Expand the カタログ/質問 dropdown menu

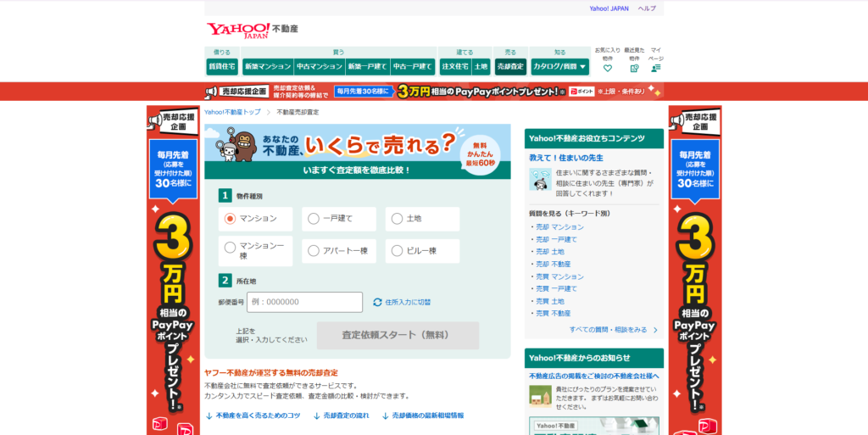pyautogui.click(x=559, y=66)
